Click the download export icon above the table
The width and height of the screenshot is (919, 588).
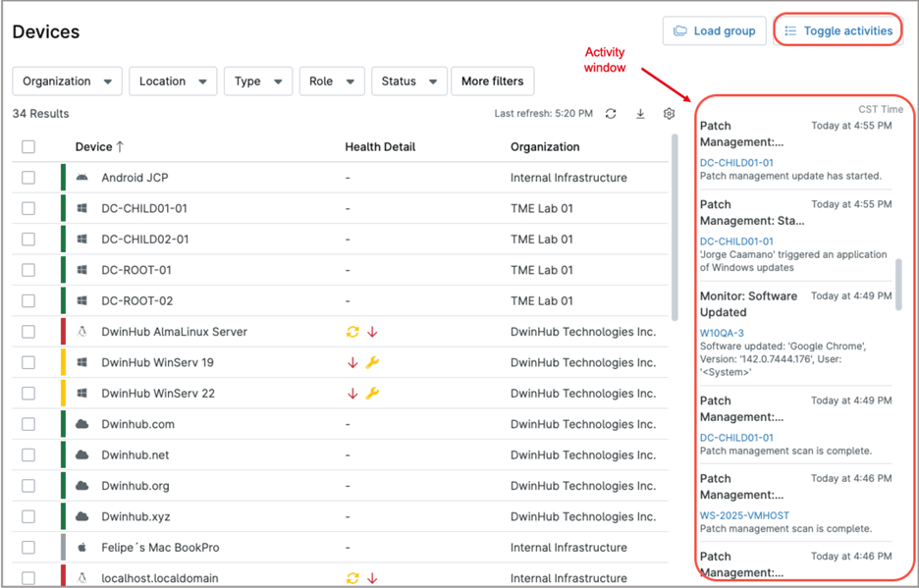[640, 114]
